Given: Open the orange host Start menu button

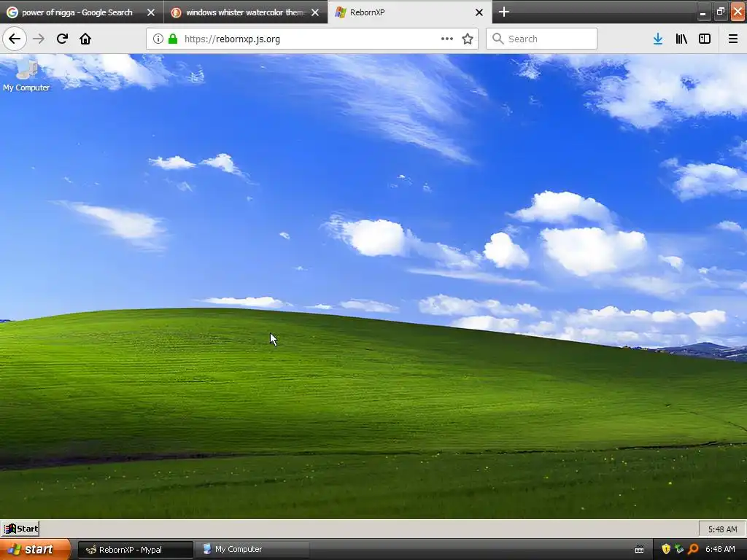Looking at the screenshot, I should [34, 550].
